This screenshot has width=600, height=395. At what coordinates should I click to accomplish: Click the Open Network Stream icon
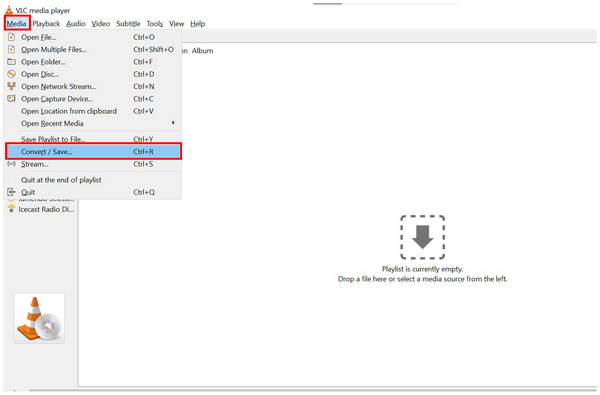pyautogui.click(x=11, y=86)
